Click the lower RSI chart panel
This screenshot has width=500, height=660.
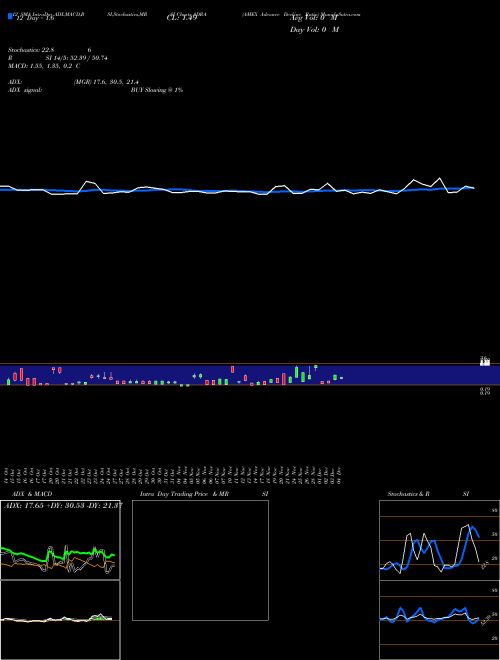click(x=439, y=620)
